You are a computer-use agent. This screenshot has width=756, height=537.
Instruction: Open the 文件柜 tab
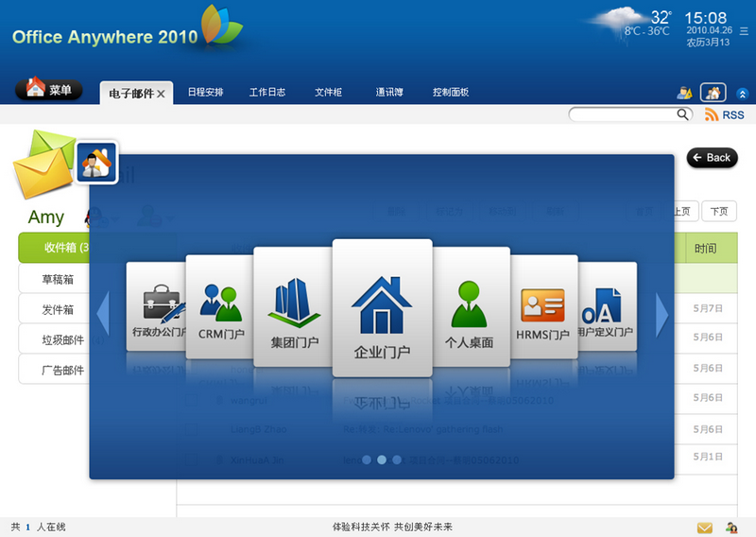click(328, 92)
